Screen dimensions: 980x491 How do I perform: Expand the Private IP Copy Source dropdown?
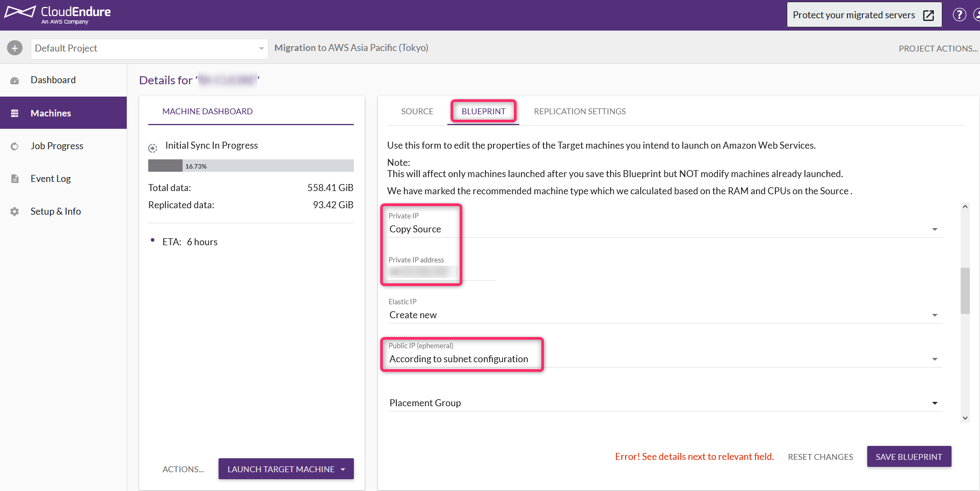[x=665, y=229]
